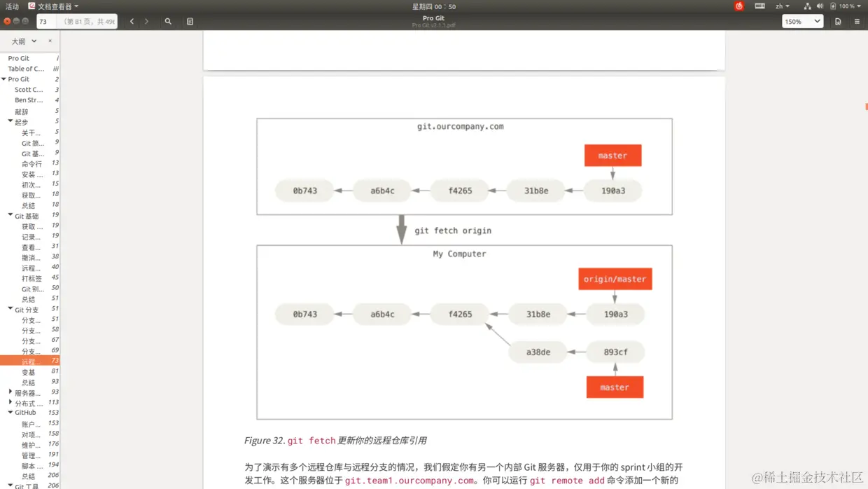Select the Ben Str... outline entry

click(x=30, y=100)
